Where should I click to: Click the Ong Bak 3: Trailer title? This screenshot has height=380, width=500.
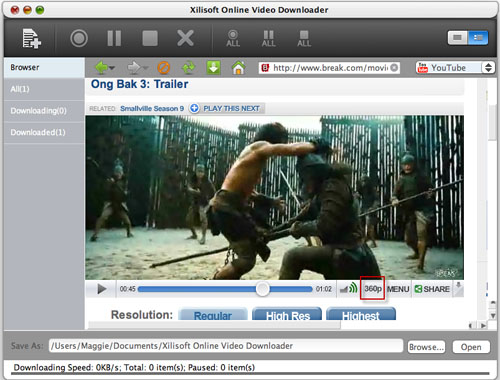point(140,84)
